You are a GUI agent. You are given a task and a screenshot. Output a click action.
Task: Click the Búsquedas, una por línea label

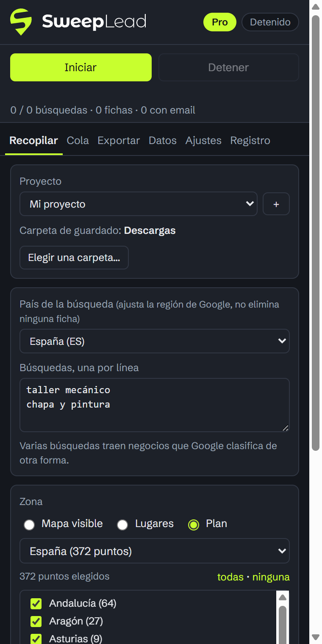(x=79, y=368)
